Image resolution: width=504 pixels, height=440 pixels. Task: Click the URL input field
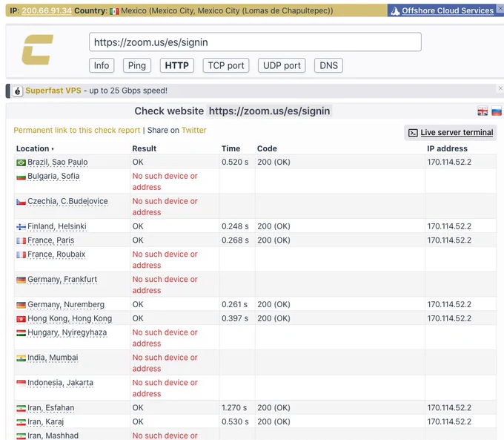(255, 42)
